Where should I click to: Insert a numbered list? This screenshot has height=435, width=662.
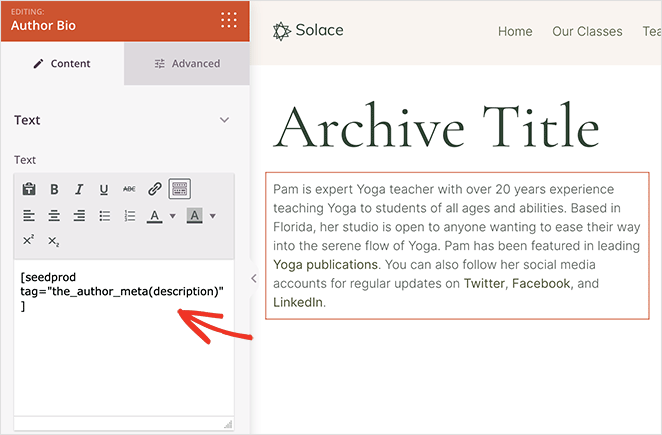(x=129, y=216)
